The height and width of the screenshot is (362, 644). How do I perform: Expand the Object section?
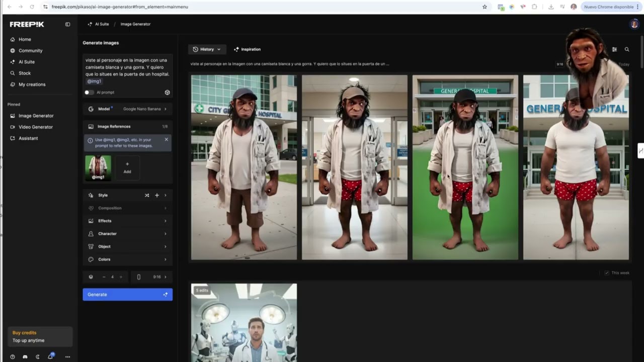127,246
